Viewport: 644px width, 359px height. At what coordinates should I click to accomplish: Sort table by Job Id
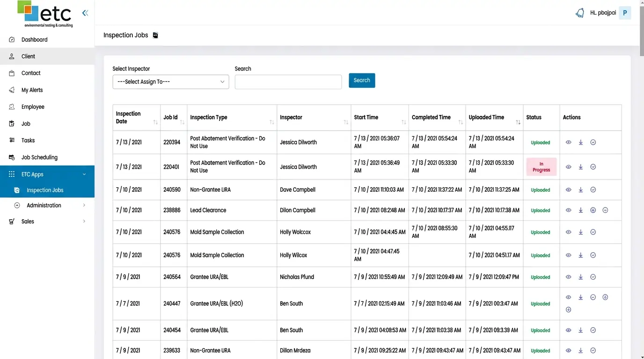[182, 122]
